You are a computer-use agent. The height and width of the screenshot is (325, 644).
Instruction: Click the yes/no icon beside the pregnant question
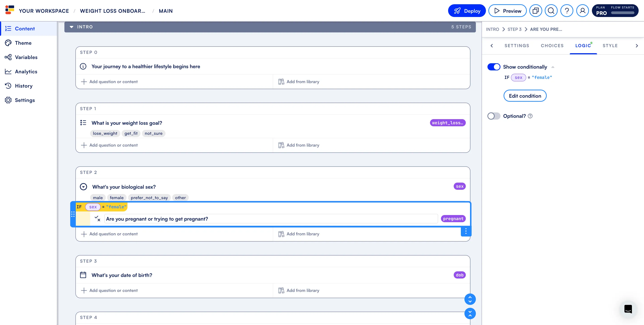pos(97,219)
